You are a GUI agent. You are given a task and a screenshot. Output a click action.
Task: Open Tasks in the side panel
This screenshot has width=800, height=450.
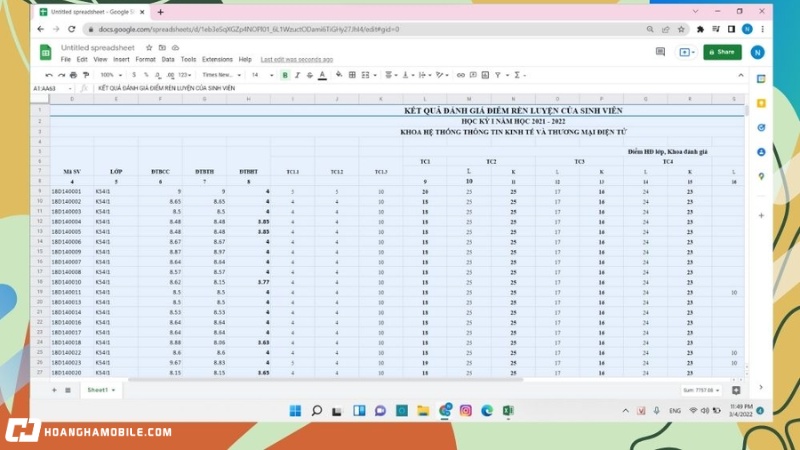[761, 128]
